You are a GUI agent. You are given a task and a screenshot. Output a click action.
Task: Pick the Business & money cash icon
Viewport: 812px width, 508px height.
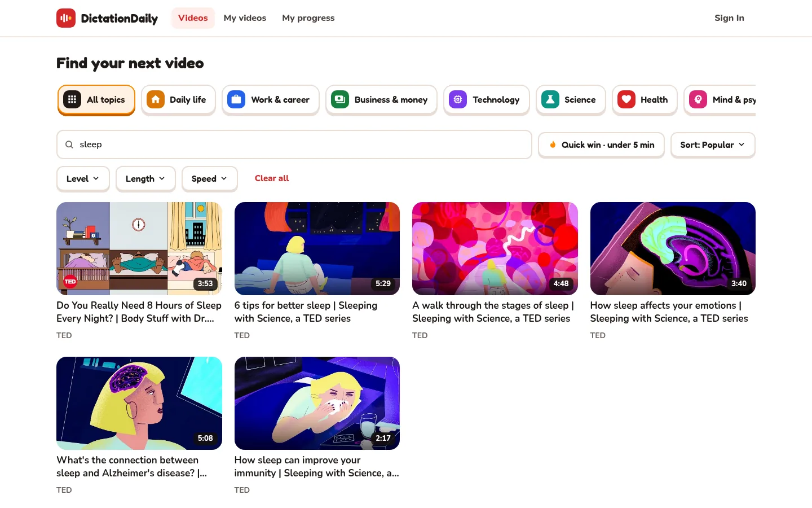340,99
